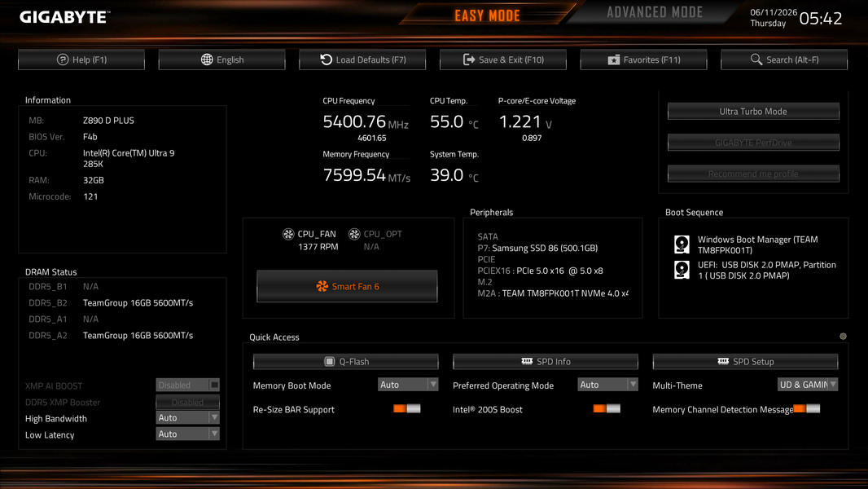Viewport: 868px width, 489px height.
Task: Click the Windows Boot Manager drive icon
Action: 682,244
